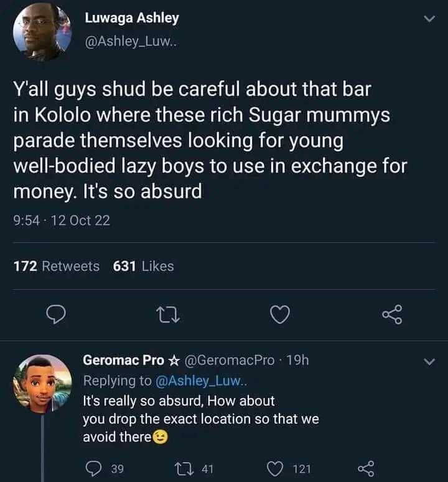This screenshot has width=448, height=482.
Task: Reply to Luwaga Ashley's tweet
Action: coord(57,316)
